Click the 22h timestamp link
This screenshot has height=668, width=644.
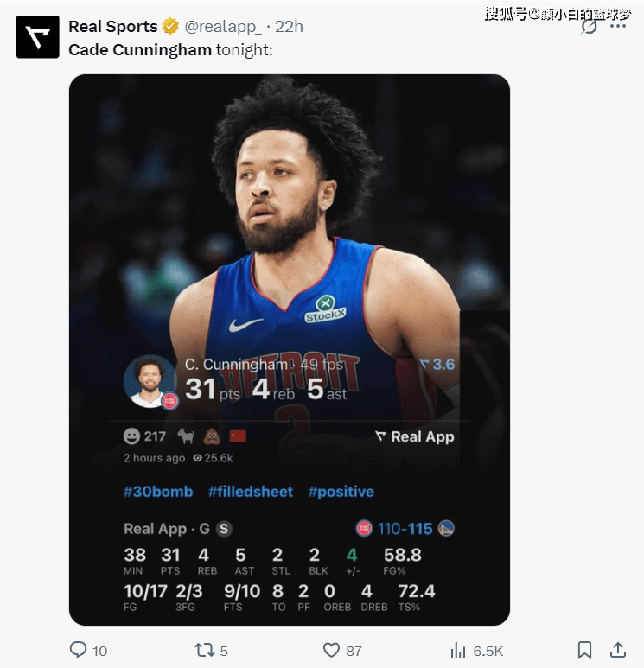289,27
